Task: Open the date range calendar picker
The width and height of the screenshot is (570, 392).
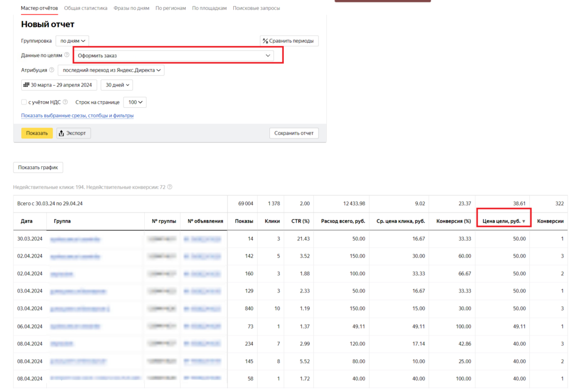Action: pos(59,85)
